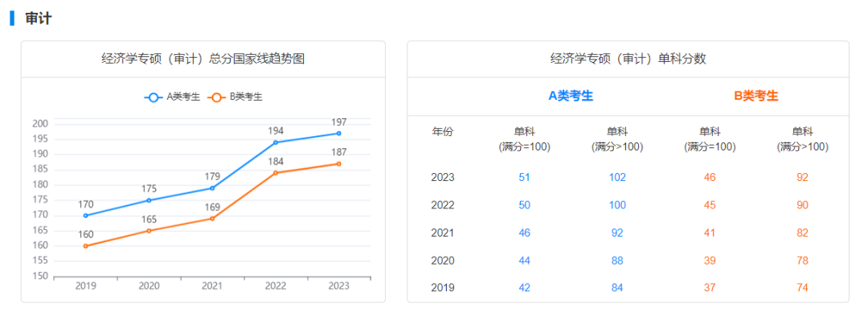This screenshot has width=868, height=317.
Task: Click the 年份 column header
Action: tap(442, 132)
